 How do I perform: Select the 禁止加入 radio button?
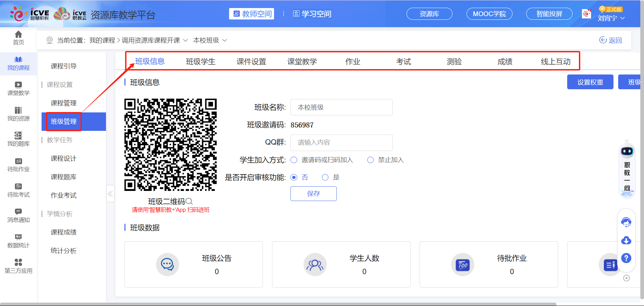(x=370, y=160)
